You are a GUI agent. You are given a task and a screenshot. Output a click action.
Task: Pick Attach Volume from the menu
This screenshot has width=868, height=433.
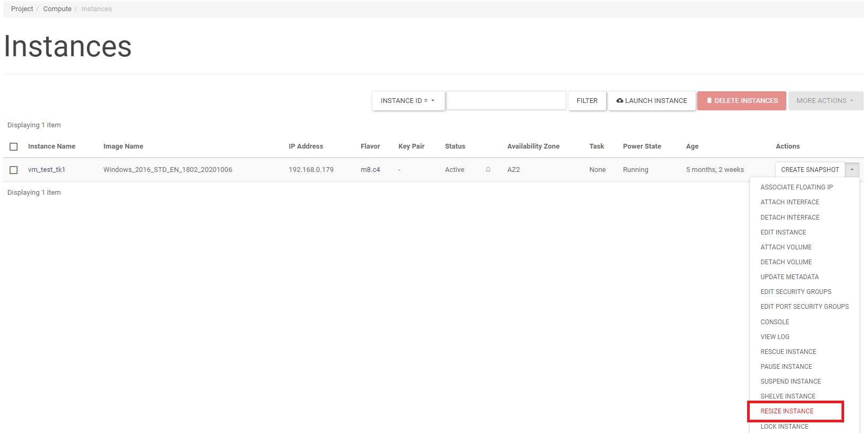tap(786, 247)
